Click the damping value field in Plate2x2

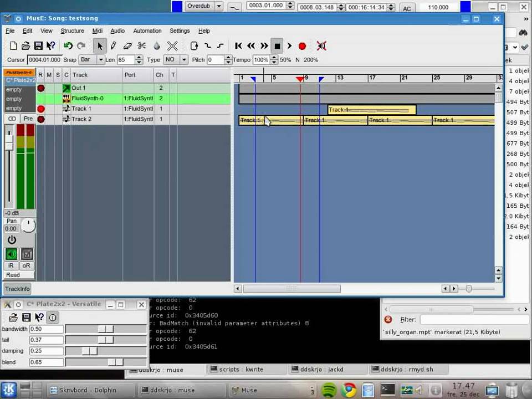46,351
